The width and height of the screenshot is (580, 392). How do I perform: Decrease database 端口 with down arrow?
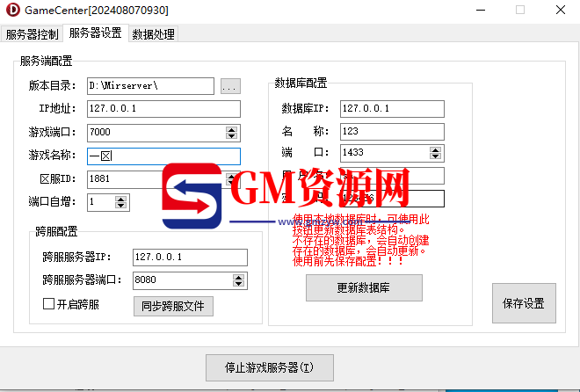click(x=435, y=156)
